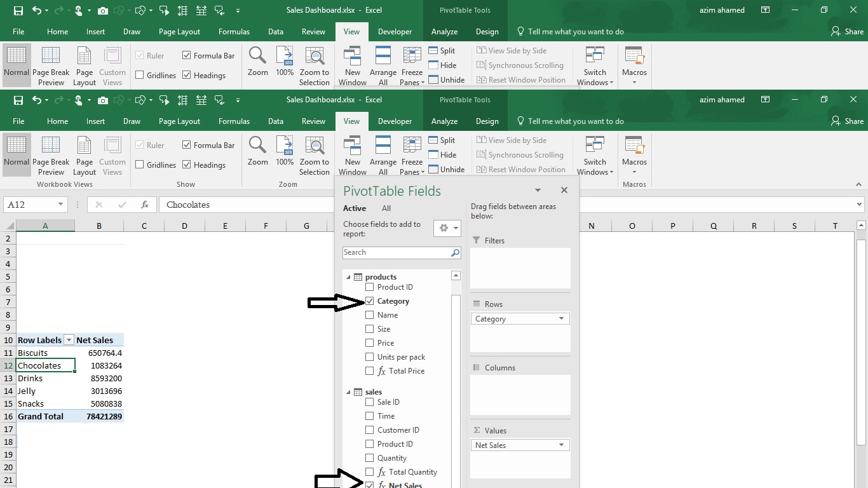Viewport: 868px width, 488px height.
Task: Select column header N
Action: 592,226
